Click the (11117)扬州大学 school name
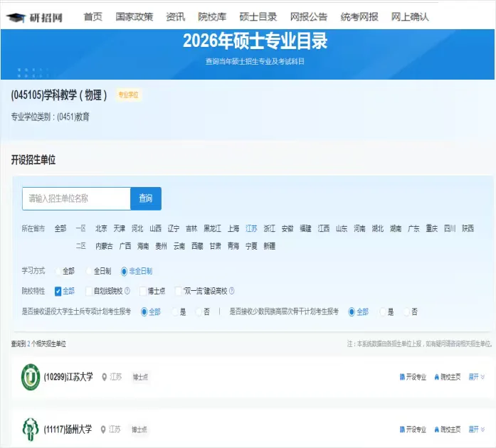Screen dimensions: 496x448 (68, 430)
